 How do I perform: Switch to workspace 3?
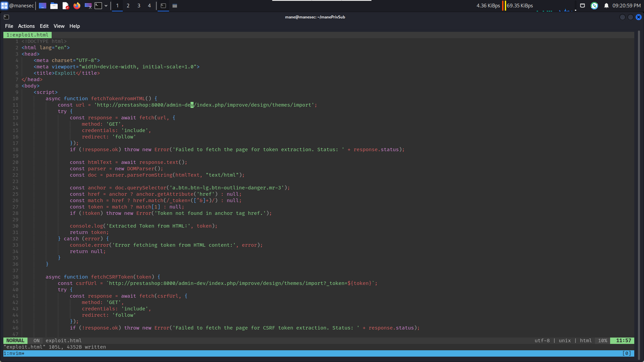139,6
